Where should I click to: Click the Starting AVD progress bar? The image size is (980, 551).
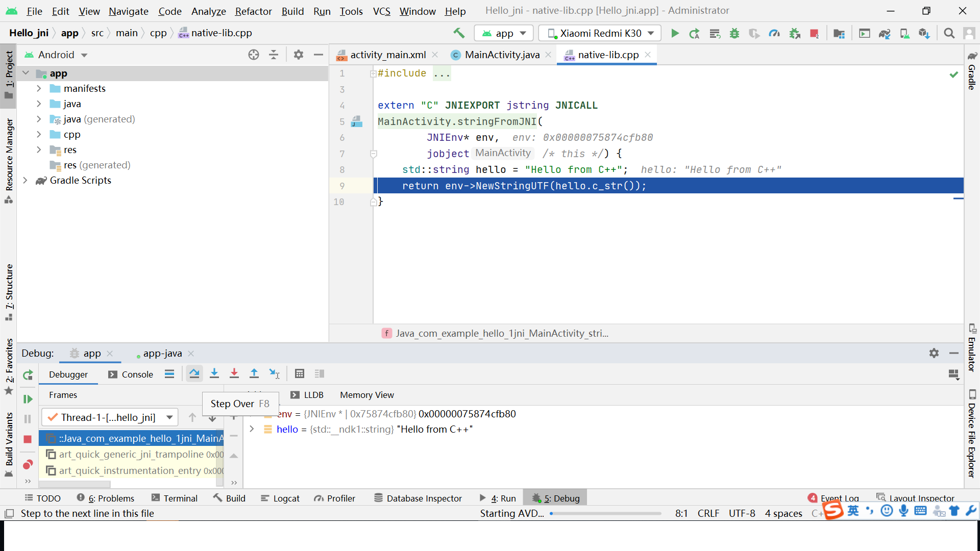pyautogui.click(x=605, y=514)
